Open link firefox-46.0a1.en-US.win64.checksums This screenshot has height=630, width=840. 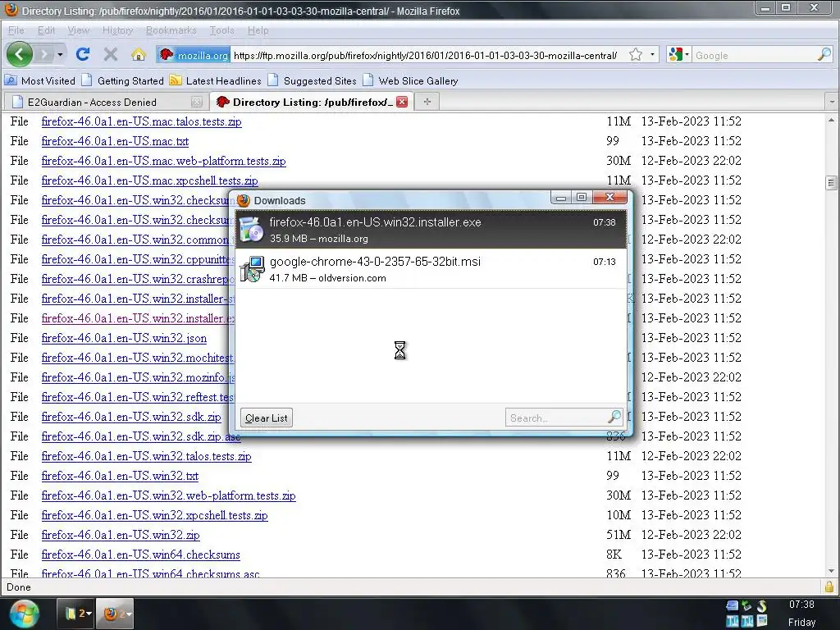(x=140, y=555)
